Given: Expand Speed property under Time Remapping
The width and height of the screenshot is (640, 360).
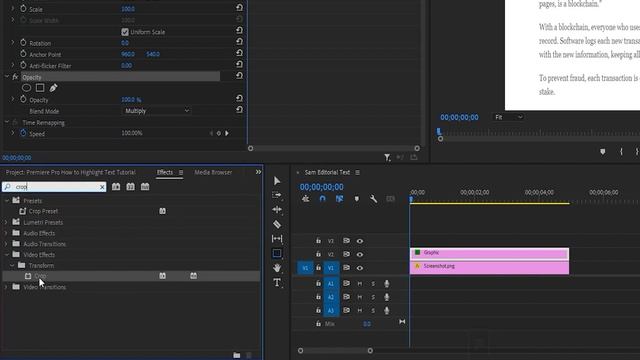Looking at the screenshot, I should tap(12, 133).
